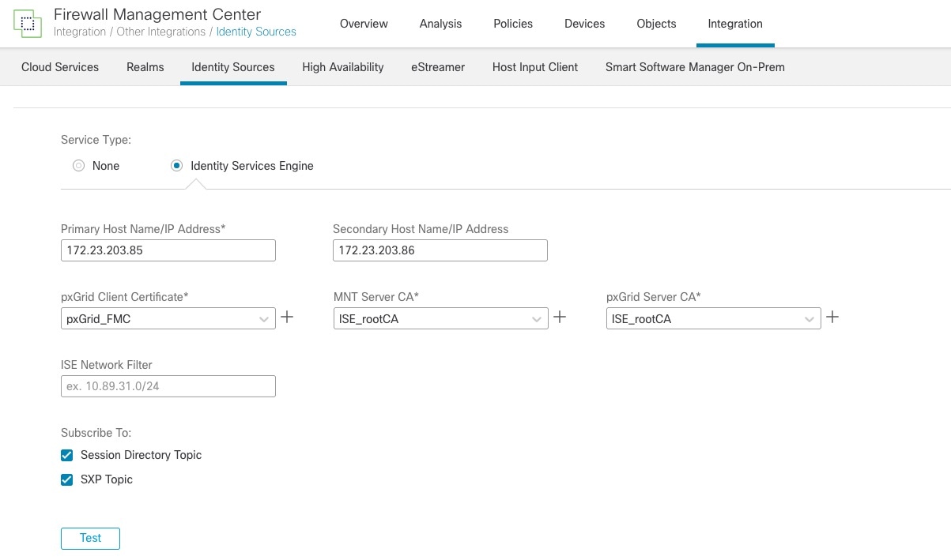Click the Primary Host Name/IP Address field
Viewport: 951px width, 560px height.
pos(168,250)
